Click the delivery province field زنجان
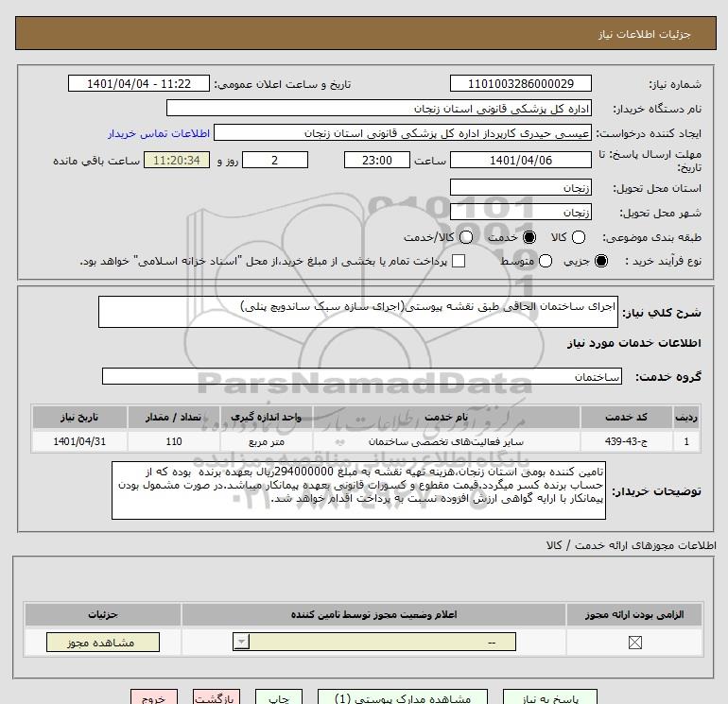The width and height of the screenshot is (728, 704). pos(520,187)
